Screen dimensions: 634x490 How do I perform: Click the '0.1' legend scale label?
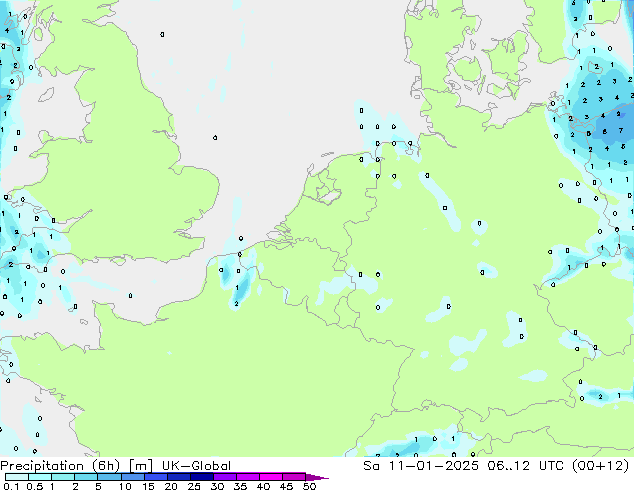tap(12, 486)
